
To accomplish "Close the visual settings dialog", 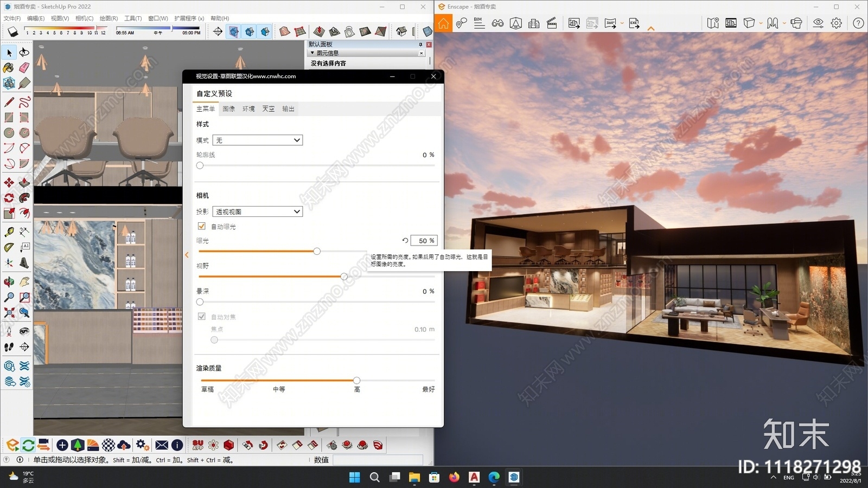I will (x=433, y=76).
